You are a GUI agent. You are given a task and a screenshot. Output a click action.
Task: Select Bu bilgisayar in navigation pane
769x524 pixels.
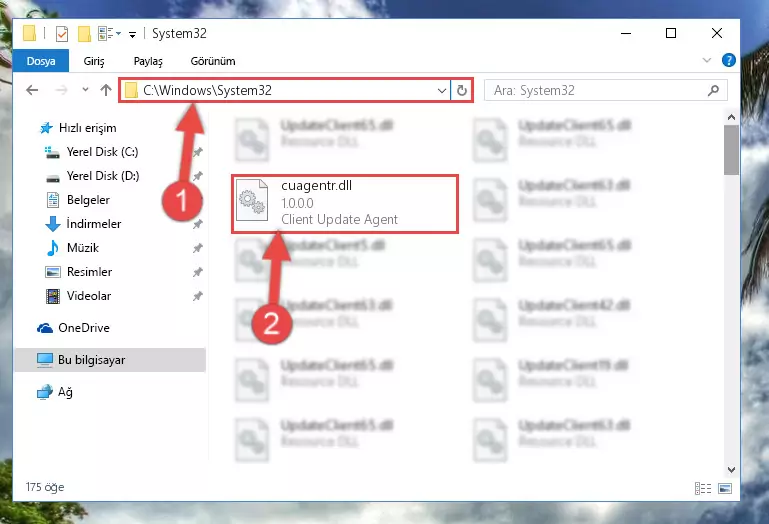pos(110,360)
